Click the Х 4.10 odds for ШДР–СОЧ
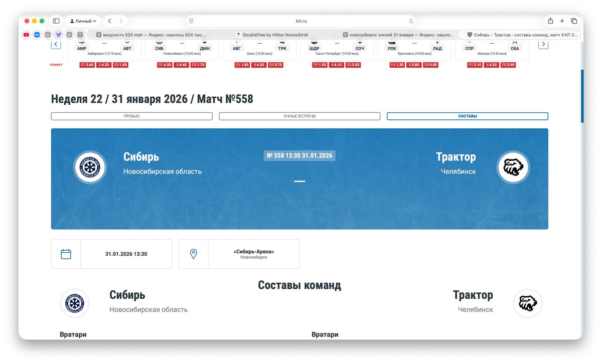The image size is (602, 364). pos(337,65)
